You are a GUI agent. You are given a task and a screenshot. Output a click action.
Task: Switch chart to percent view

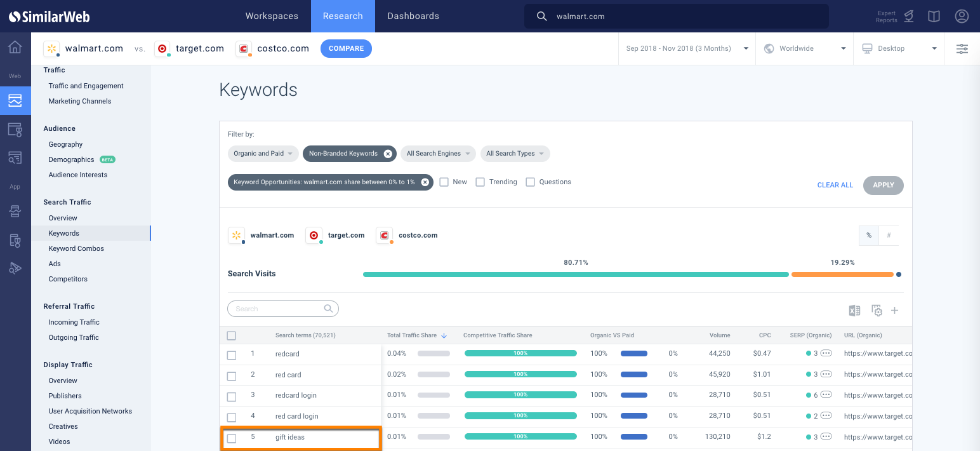point(869,235)
